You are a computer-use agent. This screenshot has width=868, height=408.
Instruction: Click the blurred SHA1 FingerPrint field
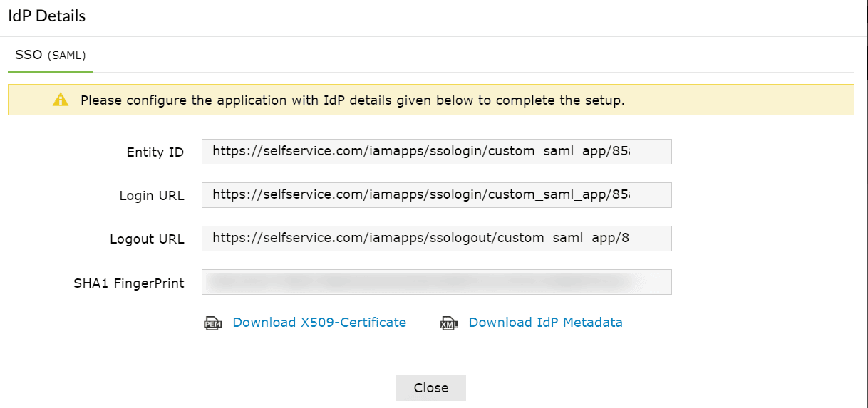[x=436, y=282]
